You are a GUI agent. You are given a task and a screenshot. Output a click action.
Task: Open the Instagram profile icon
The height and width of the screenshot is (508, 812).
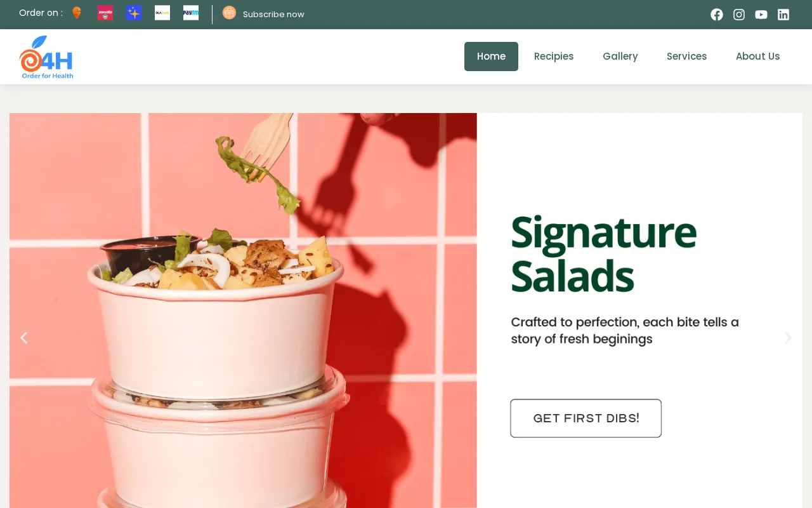click(x=739, y=15)
